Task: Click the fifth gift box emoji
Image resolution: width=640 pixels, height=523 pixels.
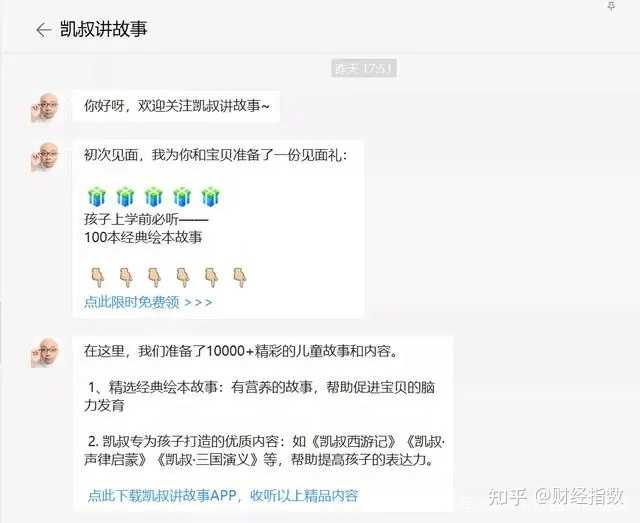Action: [211, 196]
